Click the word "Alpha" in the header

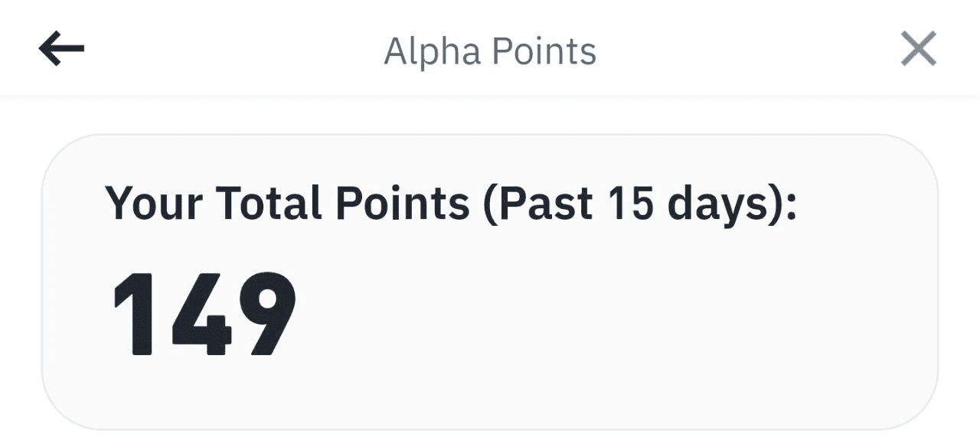pos(433,51)
